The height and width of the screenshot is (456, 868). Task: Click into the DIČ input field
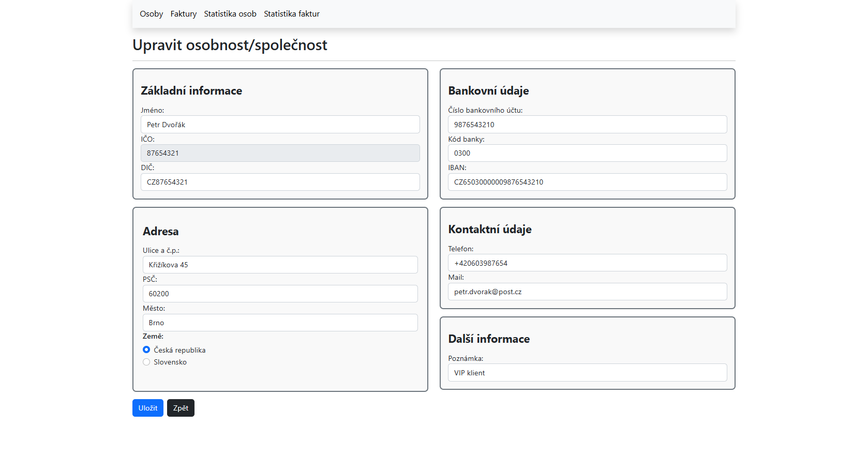(x=280, y=182)
